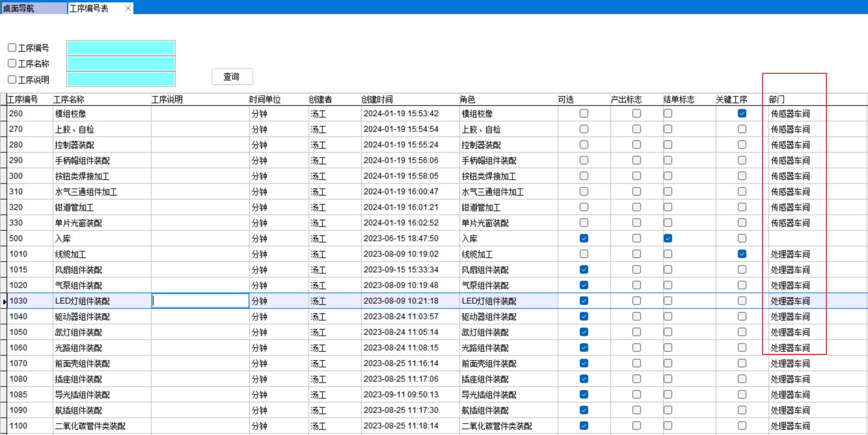
Task: Click the 部门 column header
Action: point(776,99)
